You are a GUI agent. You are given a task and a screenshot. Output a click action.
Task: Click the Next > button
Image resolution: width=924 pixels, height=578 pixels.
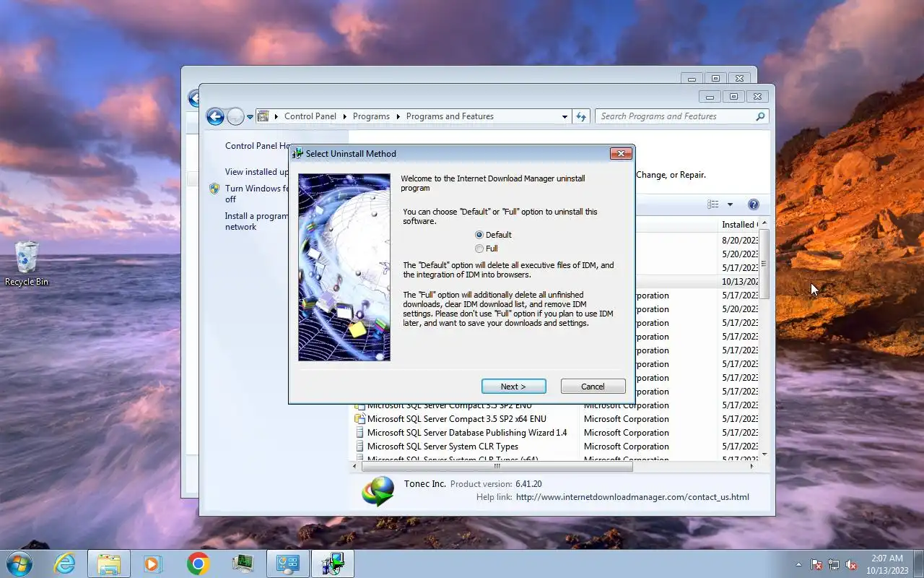coord(513,387)
